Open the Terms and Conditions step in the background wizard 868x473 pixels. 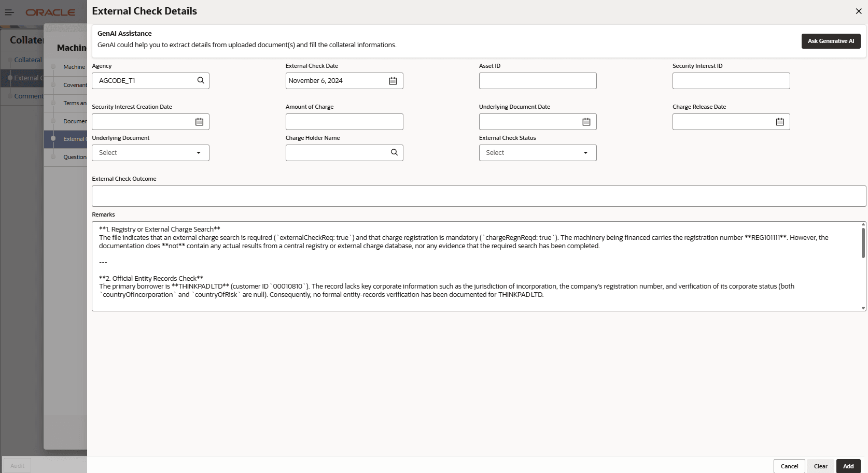(x=75, y=103)
